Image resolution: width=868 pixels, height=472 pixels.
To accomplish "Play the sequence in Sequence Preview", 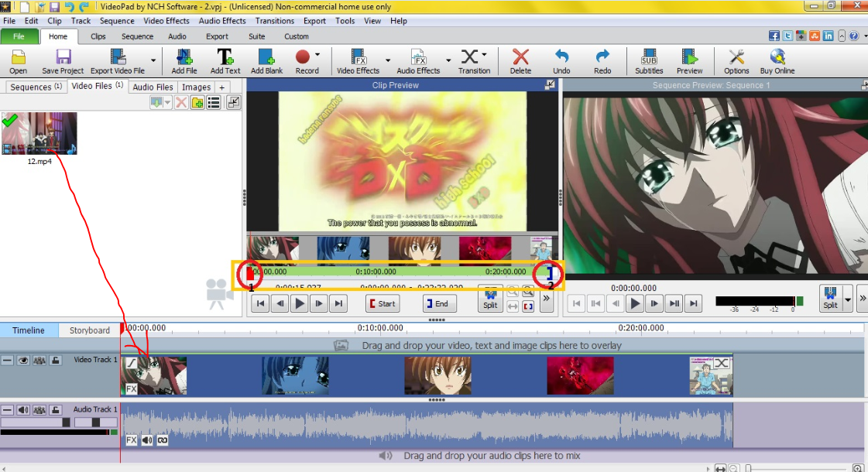I will [x=635, y=303].
